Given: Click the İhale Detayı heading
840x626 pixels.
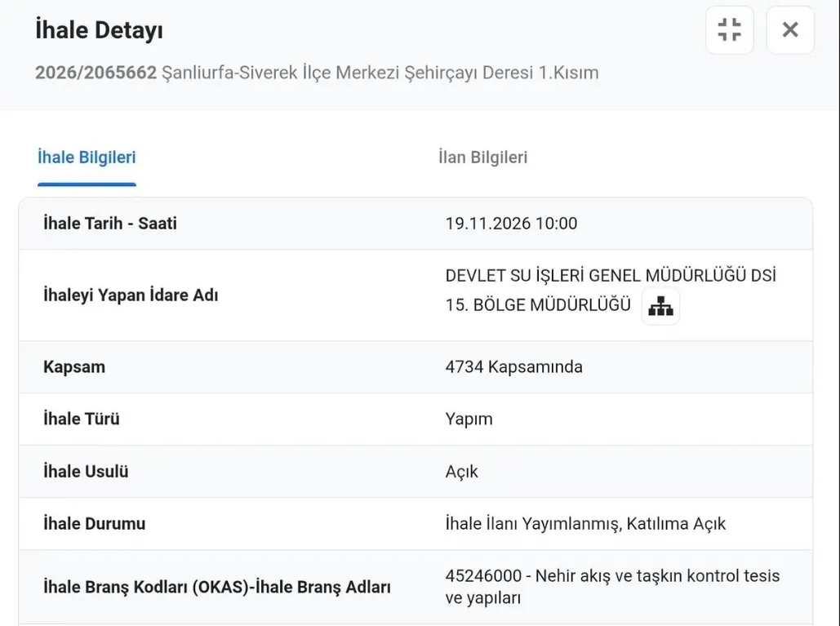Looking at the screenshot, I should (x=99, y=30).
